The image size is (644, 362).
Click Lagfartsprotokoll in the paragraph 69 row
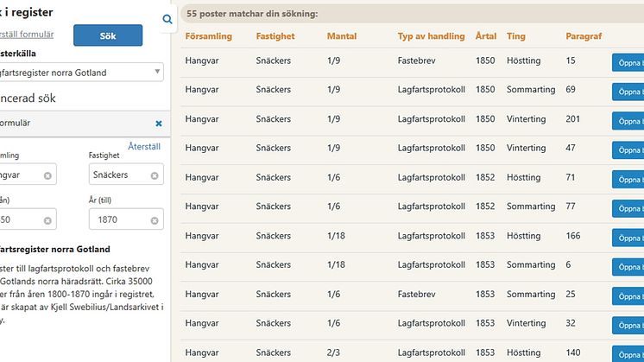pyautogui.click(x=432, y=90)
